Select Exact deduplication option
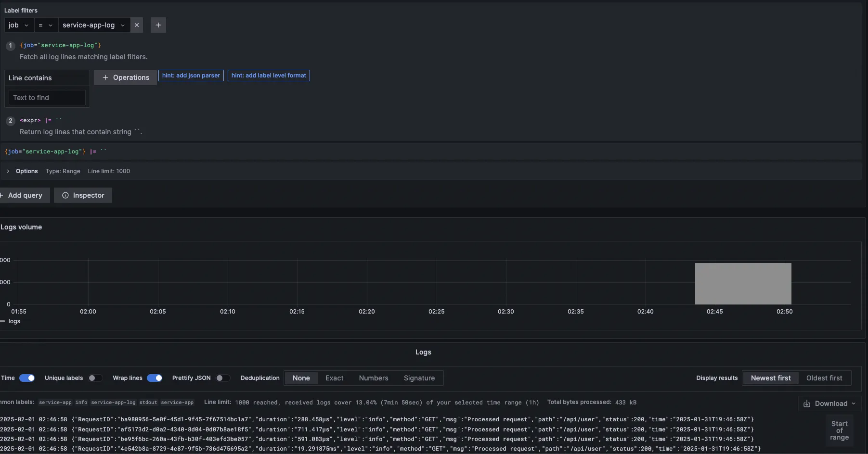 pyautogui.click(x=334, y=378)
